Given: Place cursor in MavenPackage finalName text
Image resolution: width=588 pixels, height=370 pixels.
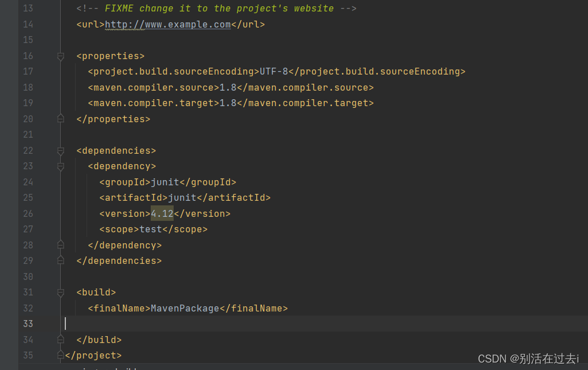Looking at the screenshot, I should pyautogui.click(x=185, y=308).
